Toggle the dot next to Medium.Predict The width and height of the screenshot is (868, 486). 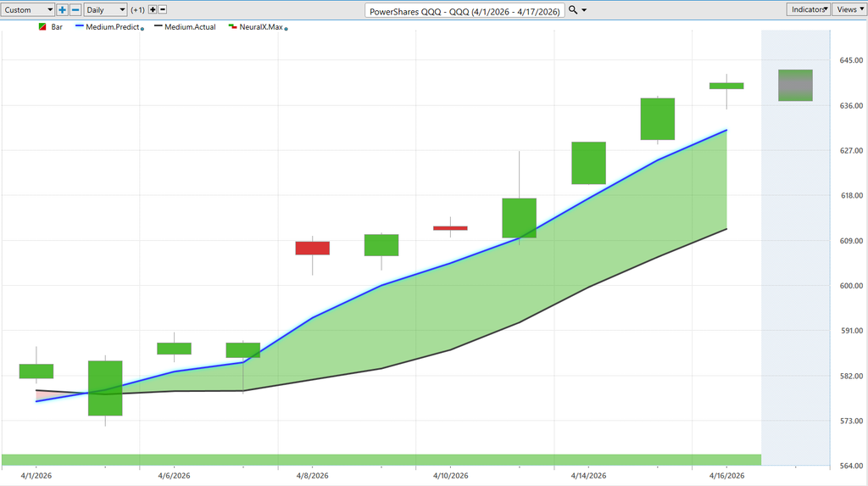click(x=142, y=29)
